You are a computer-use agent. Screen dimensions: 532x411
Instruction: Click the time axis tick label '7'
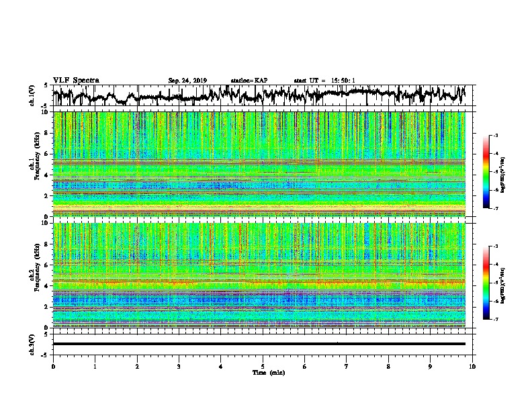click(x=347, y=366)
